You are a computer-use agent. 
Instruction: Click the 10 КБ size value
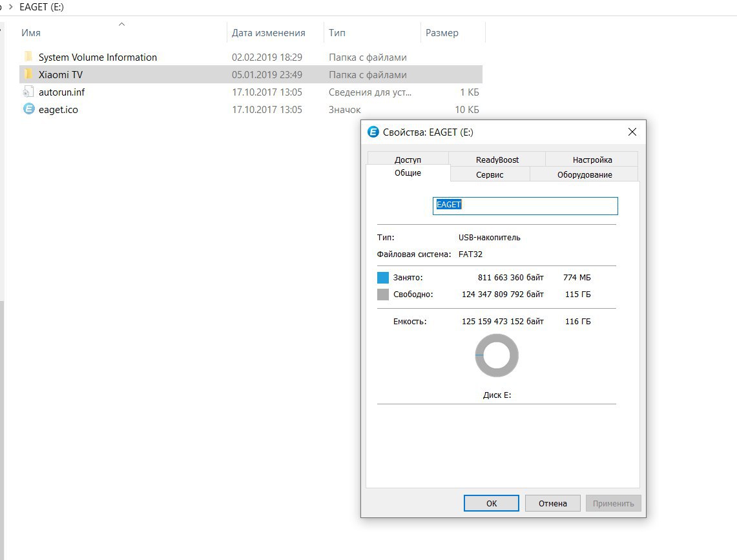(467, 109)
